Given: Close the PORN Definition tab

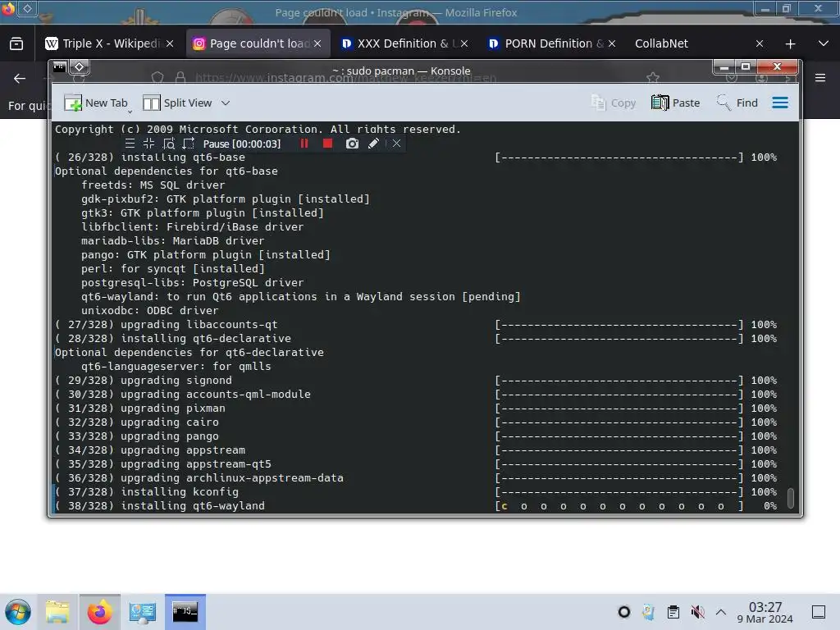Looking at the screenshot, I should [x=612, y=43].
